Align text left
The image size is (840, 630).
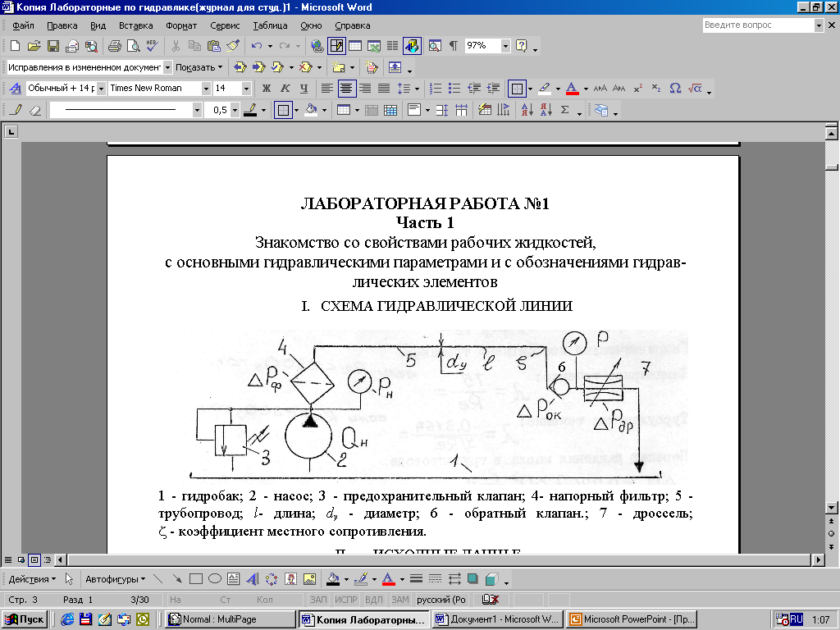click(326, 89)
